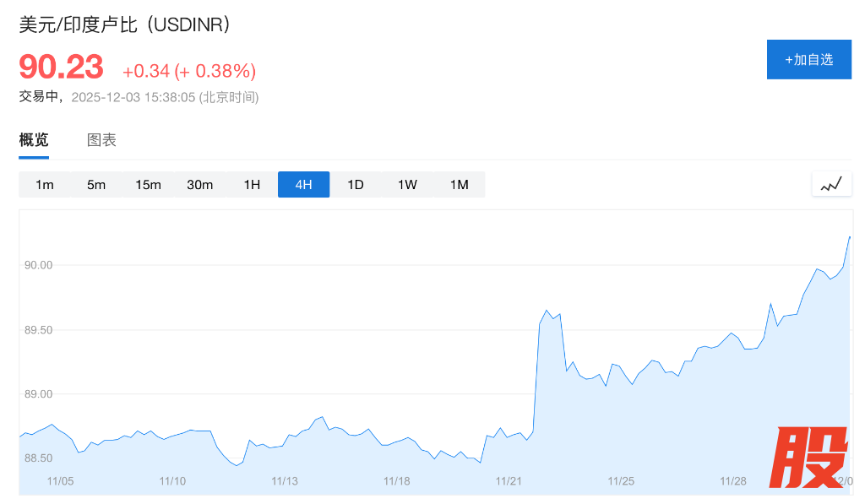Switch chart to 15m interval
The height and width of the screenshot is (504, 865).
pyautogui.click(x=148, y=185)
